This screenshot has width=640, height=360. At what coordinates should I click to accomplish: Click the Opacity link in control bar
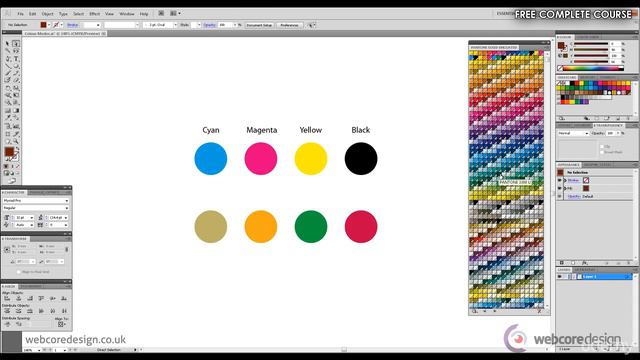(209, 25)
